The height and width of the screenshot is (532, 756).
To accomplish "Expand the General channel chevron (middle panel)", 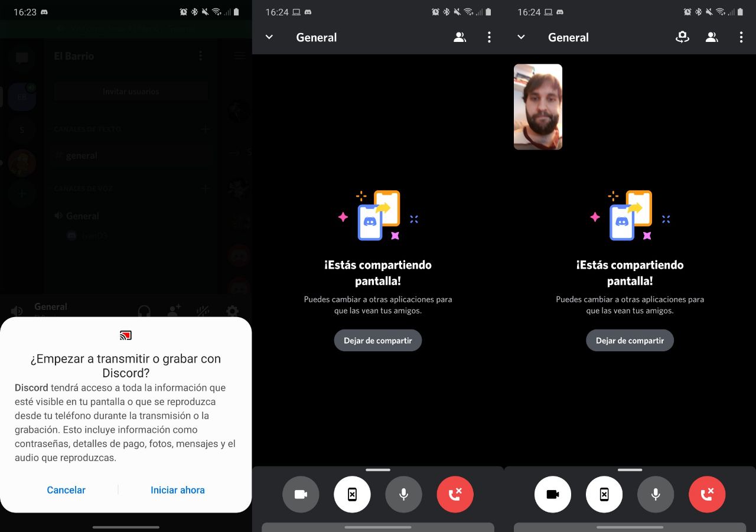I will [x=269, y=37].
